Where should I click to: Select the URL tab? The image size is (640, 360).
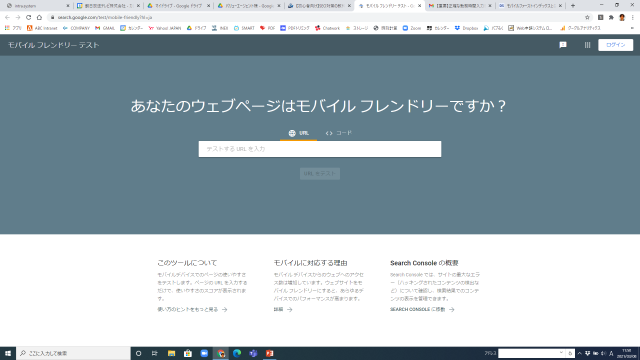tap(298, 133)
